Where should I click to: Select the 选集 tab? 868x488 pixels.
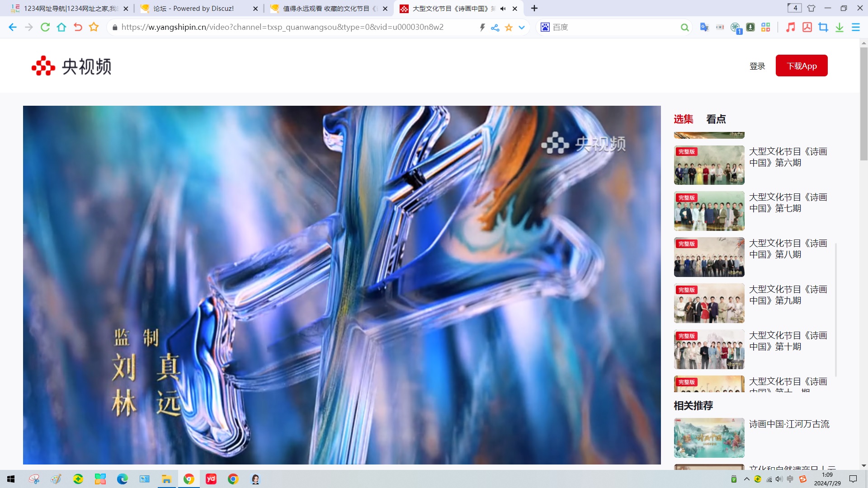tap(683, 119)
